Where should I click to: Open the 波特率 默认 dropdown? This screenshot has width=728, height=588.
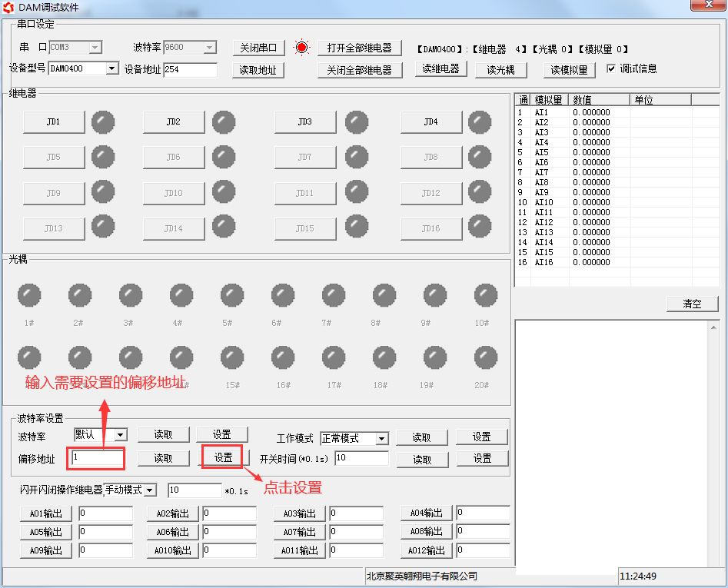tap(121, 435)
